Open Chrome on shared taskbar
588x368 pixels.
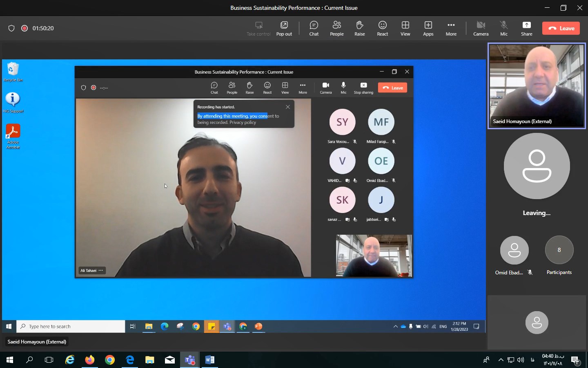(196, 326)
